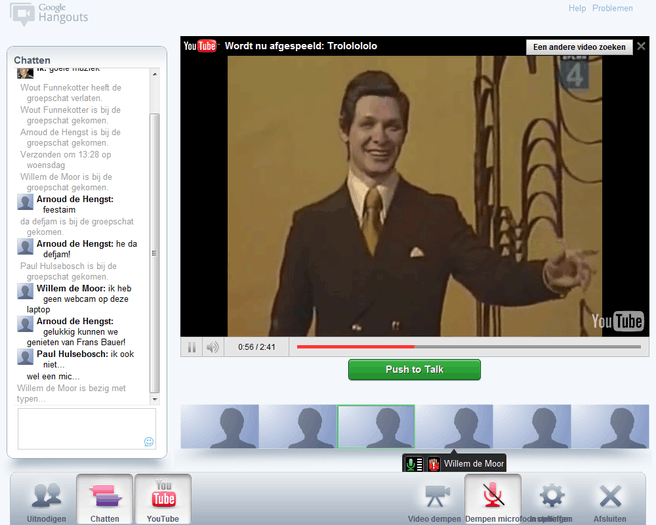Pause the YouTube video

coord(192,347)
